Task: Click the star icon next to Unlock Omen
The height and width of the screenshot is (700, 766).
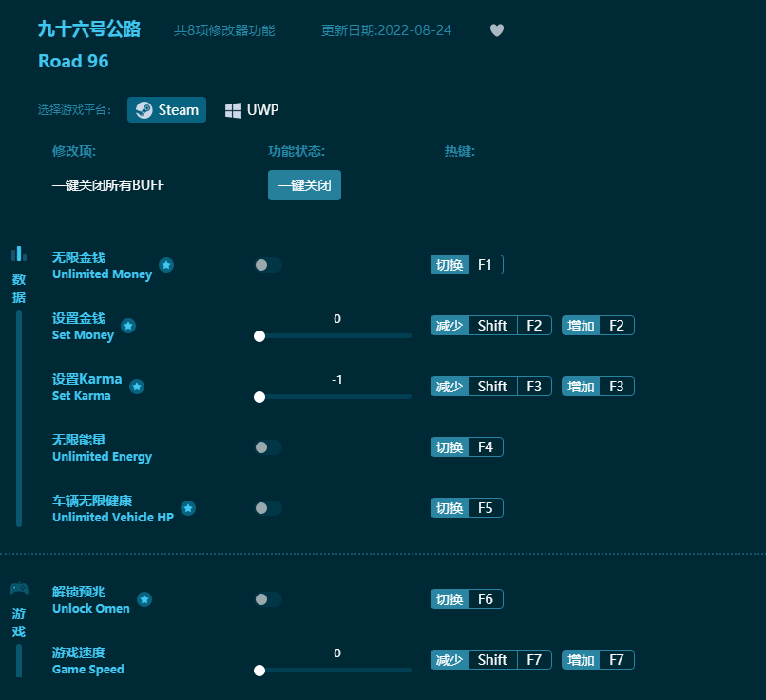Action: [x=144, y=599]
